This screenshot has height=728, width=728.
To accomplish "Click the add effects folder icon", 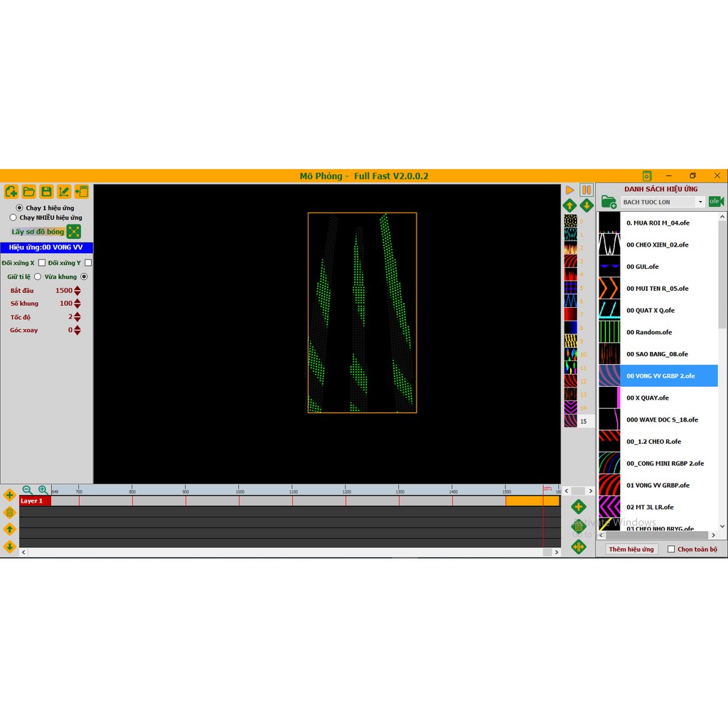I will [x=609, y=202].
